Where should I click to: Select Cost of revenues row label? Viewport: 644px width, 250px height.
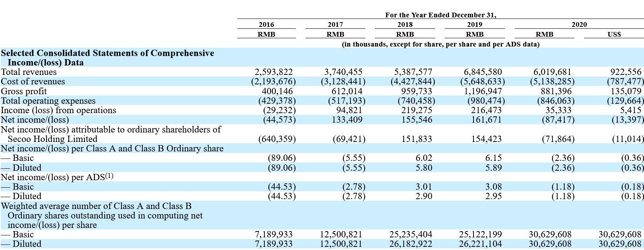tap(33, 82)
